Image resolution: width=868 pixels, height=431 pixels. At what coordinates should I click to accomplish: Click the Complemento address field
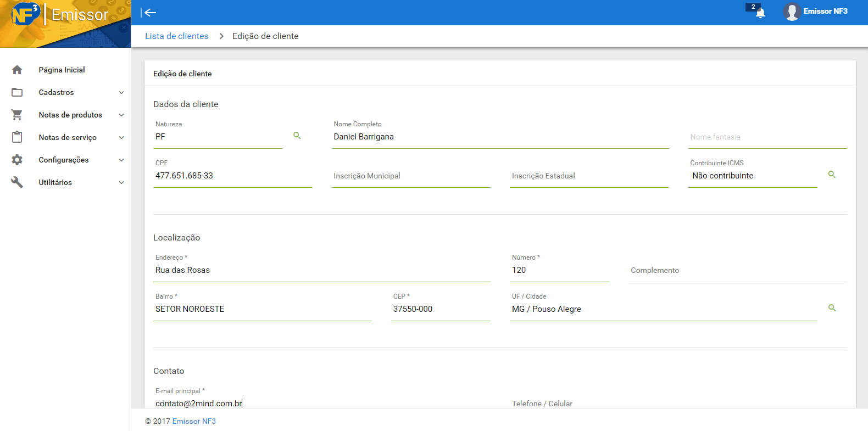click(x=737, y=271)
